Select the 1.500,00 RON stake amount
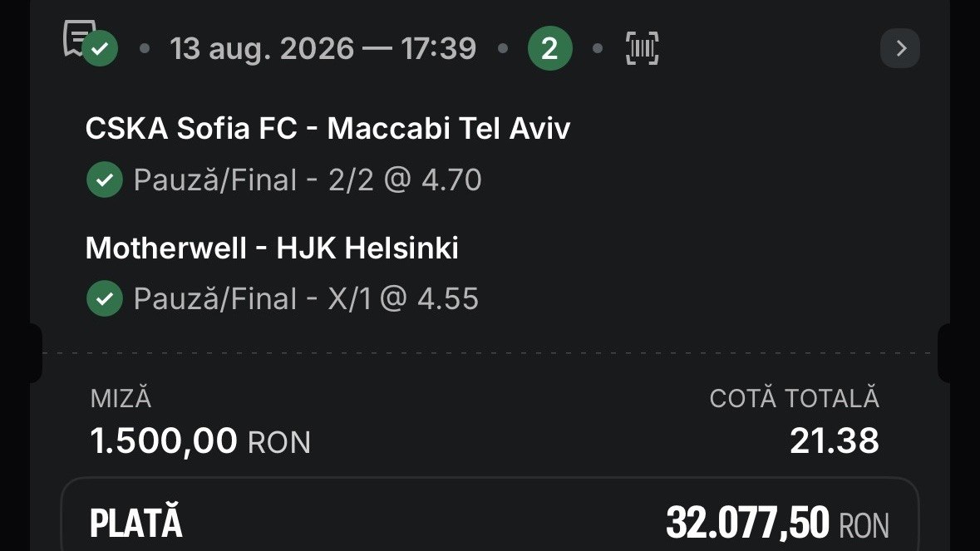This screenshot has height=551, width=980. pyautogui.click(x=200, y=441)
